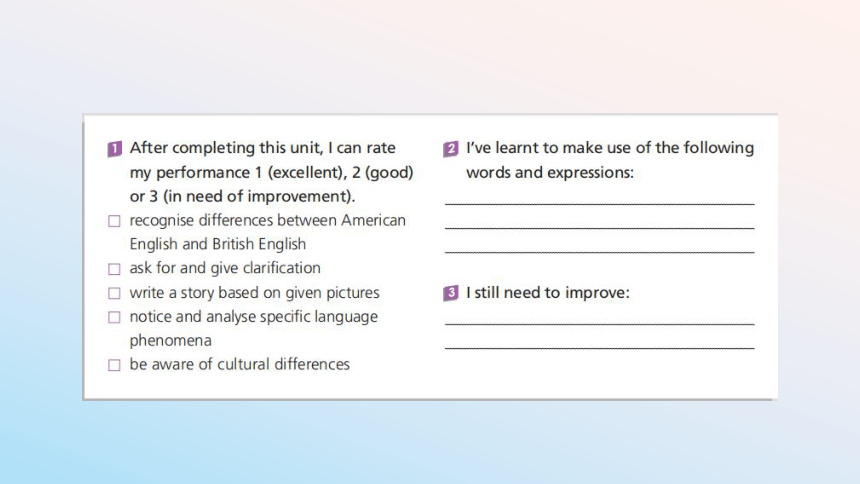Click the third blank line under words and expressions

[x=599, y=252]
